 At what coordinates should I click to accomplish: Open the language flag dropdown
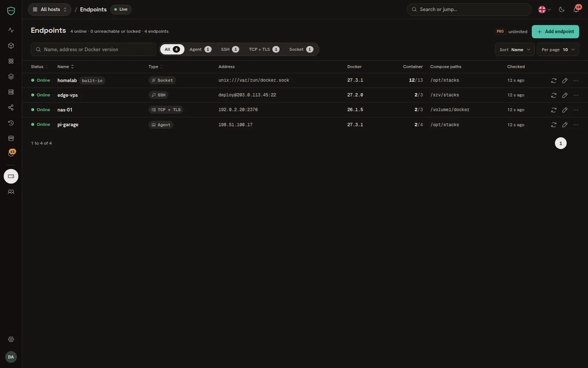pos(544,10)
